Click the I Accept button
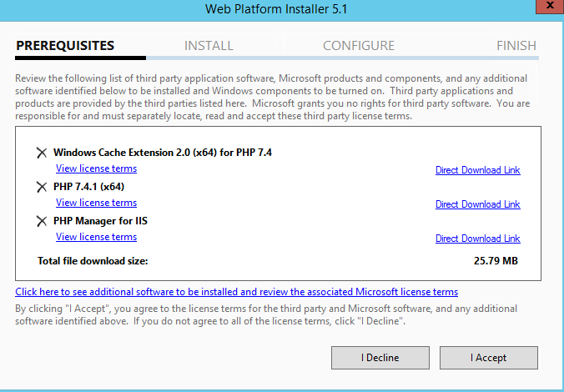The width and height of the screenshot is (564, 392). click(x=488, y=358)
